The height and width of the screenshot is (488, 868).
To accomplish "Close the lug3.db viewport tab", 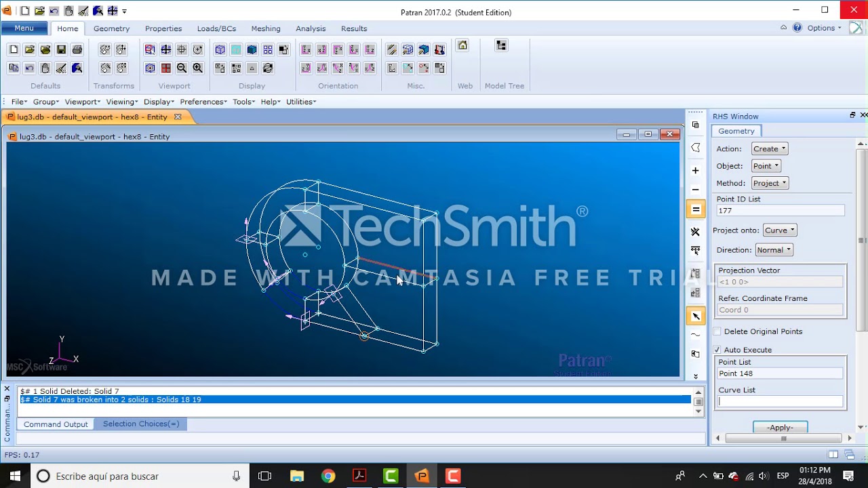I will 178,117.
